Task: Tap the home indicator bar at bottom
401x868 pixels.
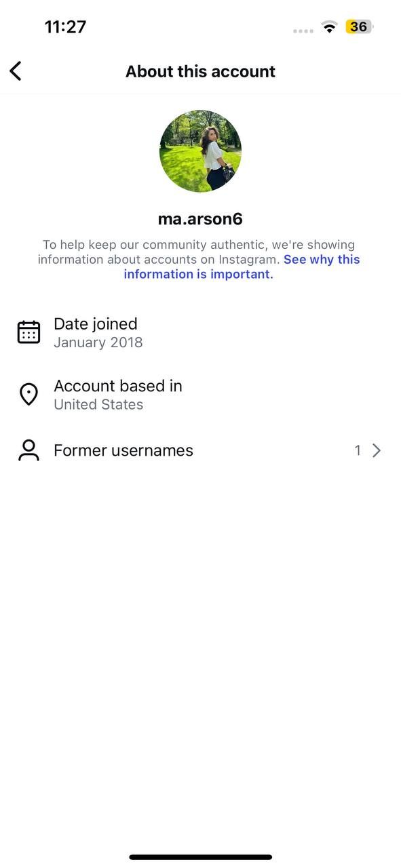Action: tap(200, 857)
